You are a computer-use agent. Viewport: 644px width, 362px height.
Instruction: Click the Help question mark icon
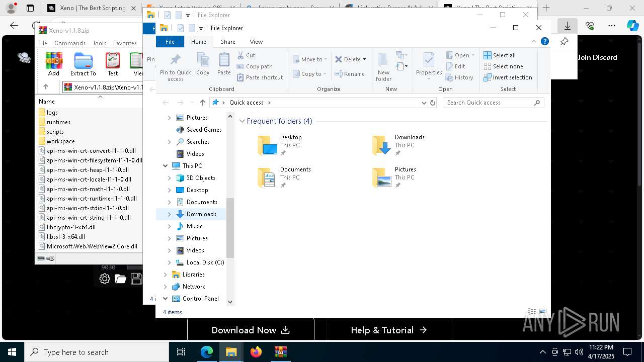pyautogui.click(x=544, y=42)
